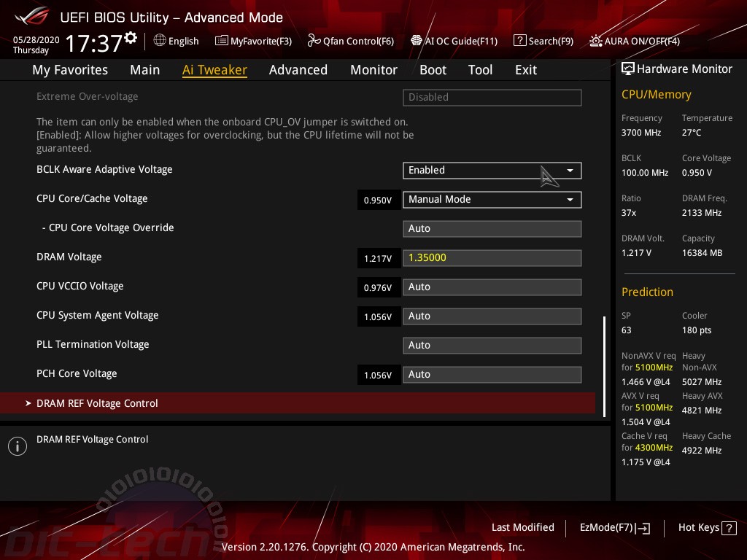Open Search(F9)
This screenshot has height=560, width=747.
[x=543, y=41]
